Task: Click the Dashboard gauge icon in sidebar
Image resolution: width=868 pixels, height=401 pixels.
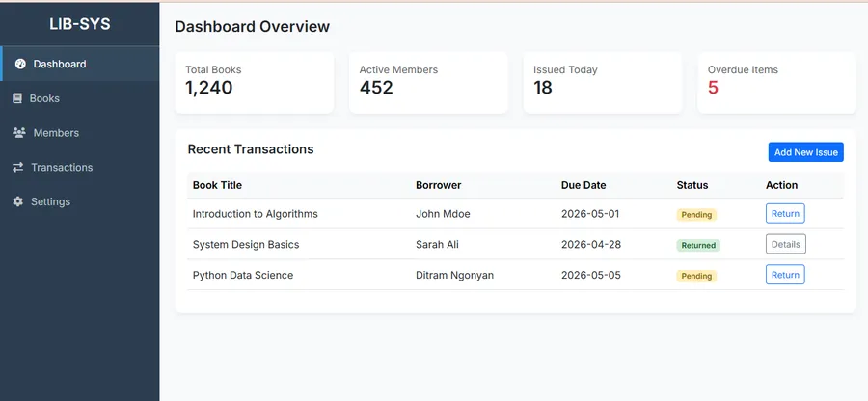Action: point(20,64)
